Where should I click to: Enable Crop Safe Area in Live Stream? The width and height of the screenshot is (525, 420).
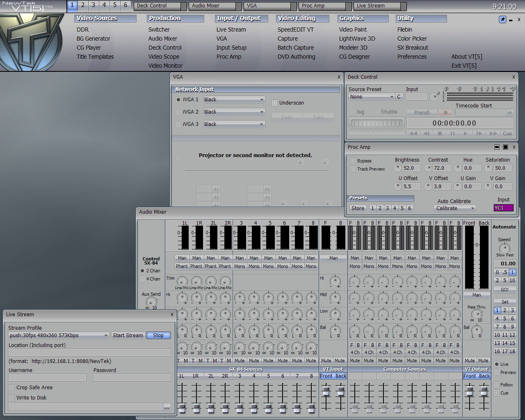[11, 387]
